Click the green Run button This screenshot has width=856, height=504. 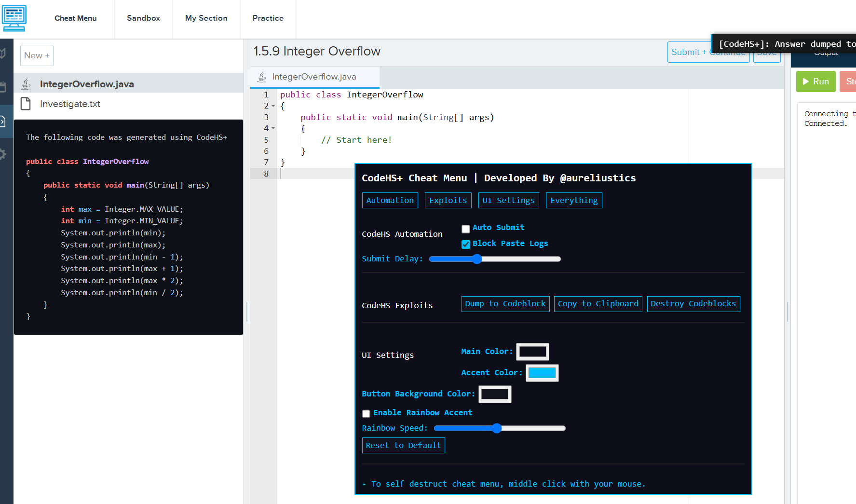tap(816, 82)
